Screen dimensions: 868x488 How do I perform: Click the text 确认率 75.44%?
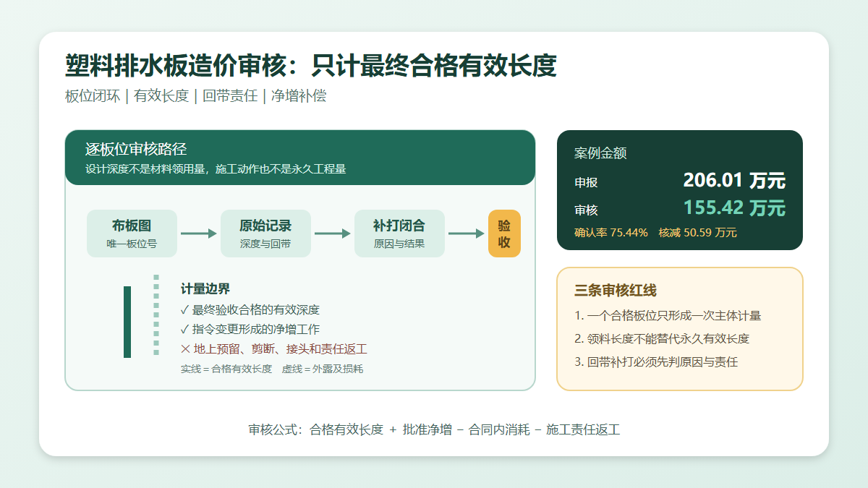click(x=611, y=233)
